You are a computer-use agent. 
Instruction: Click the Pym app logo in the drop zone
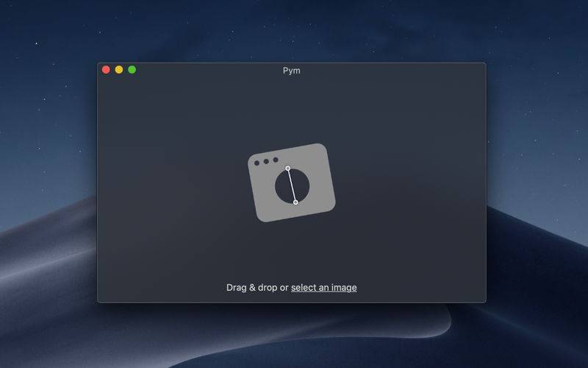click(x=292, y=183)
